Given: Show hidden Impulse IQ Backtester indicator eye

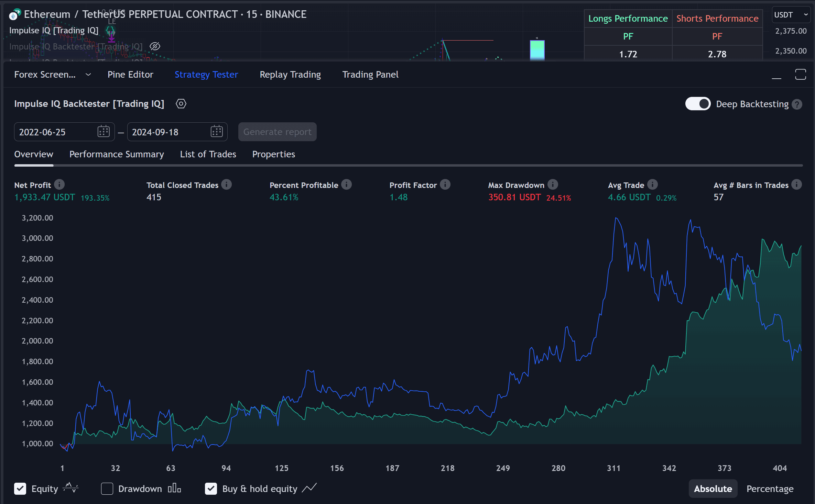Looking at the screenshot, I should pos(155,46).
